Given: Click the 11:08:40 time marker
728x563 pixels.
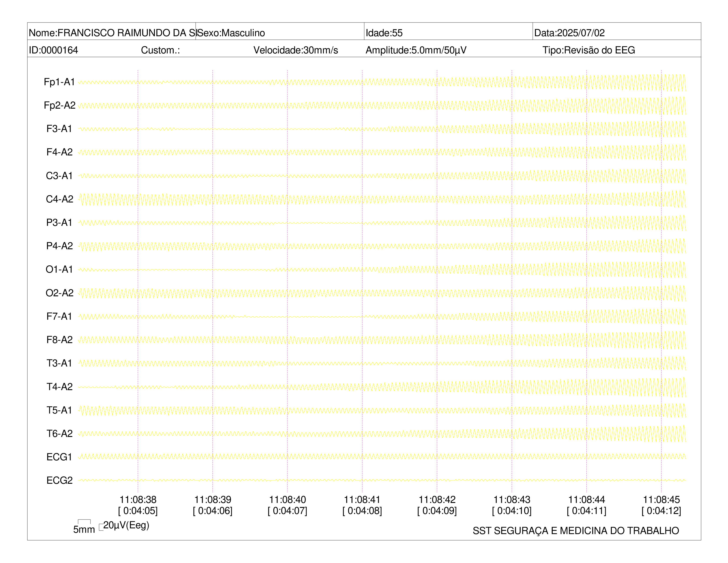Looking at the screenshot, I should [288, 500].
